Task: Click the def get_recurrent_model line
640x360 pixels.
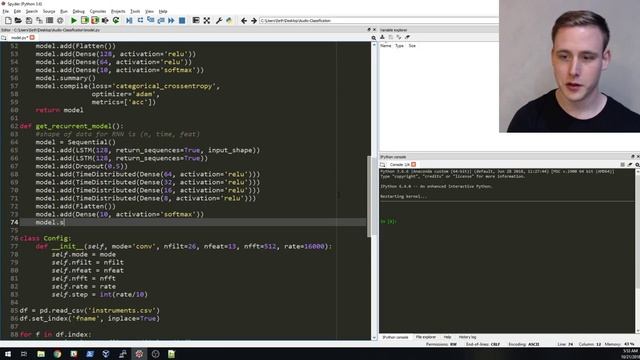Action: coord(71,126)
